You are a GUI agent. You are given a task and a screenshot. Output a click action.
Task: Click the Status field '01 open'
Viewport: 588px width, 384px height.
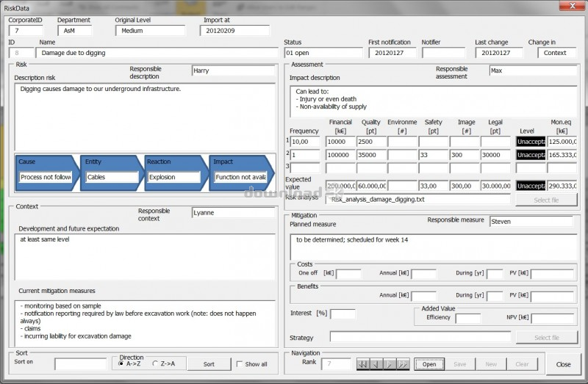pyautogui.click(x=323, y=53)
